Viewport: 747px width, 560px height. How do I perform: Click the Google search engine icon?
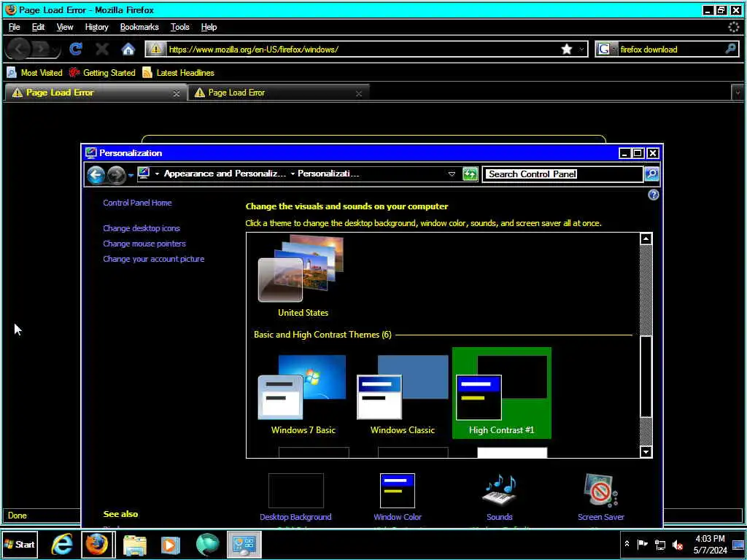603,49
